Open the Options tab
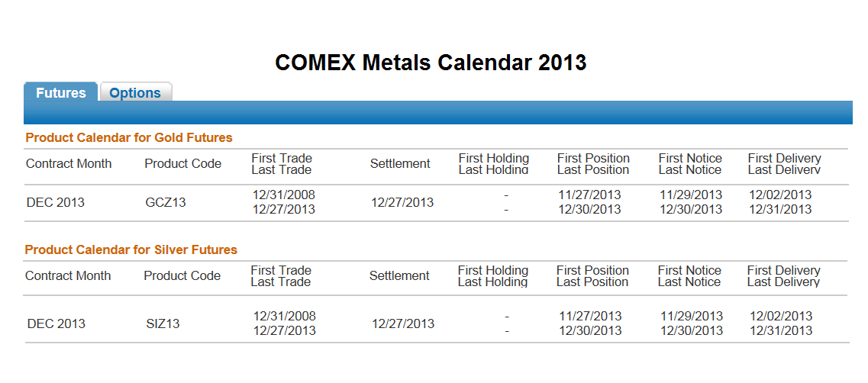Image resolution: width=868 pixels, height=383 pixels. (135, 92)
